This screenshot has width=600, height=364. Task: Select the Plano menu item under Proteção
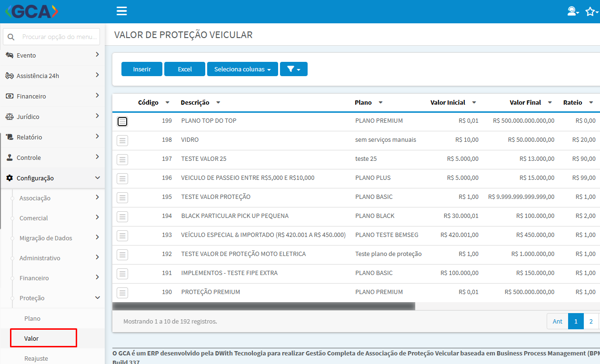[32, 318]
